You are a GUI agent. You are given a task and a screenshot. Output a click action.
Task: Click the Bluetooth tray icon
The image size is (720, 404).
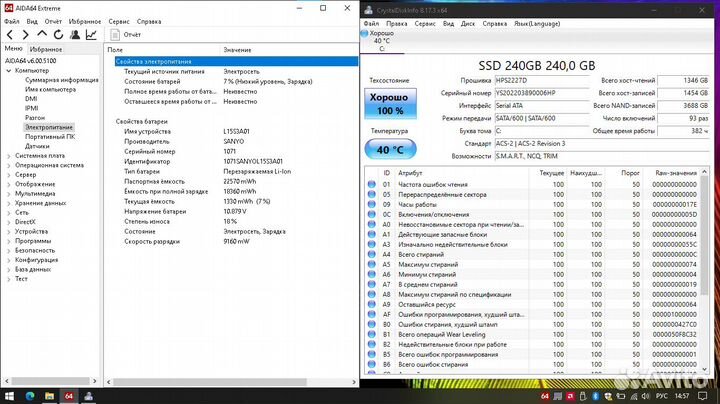tap(596, 396)
